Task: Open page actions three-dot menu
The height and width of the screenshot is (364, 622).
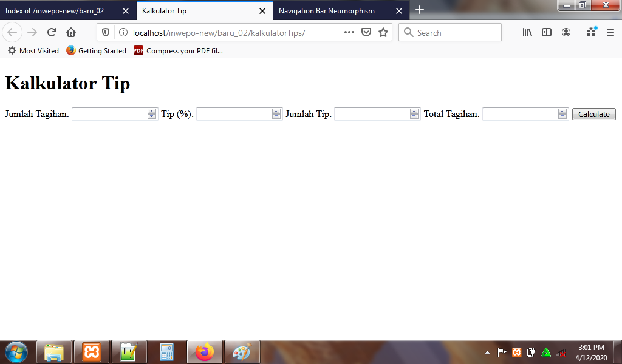Action: click(349, 33)
